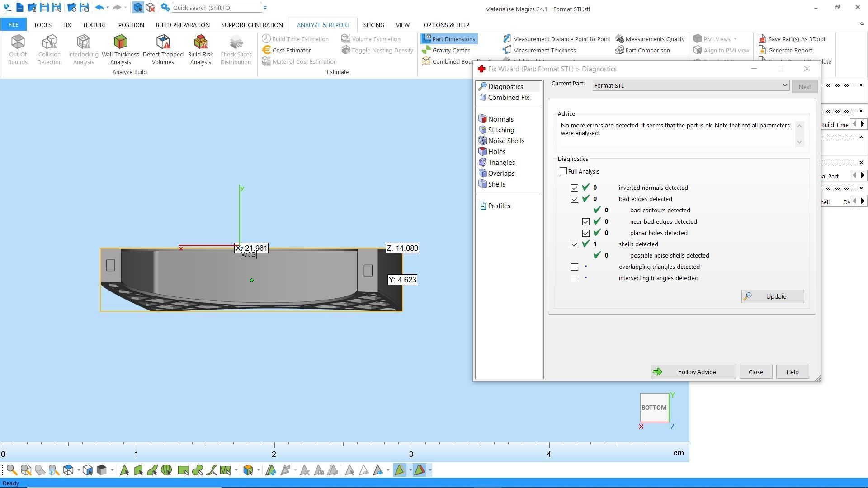Open the Part Comparison tool
Image resolution: width=868 pixels, height=488 pixels.
click(x=647, y=50)
